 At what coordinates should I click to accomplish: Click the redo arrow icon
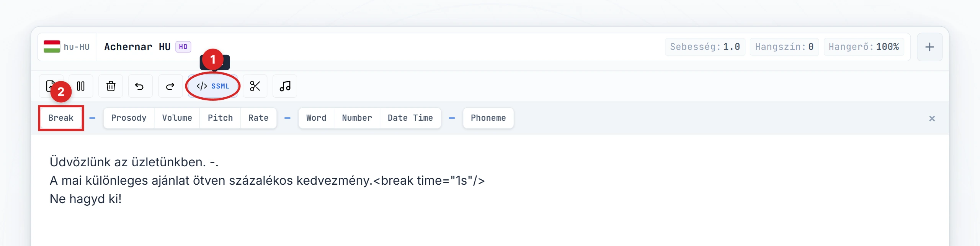click(x=170, y=86)
